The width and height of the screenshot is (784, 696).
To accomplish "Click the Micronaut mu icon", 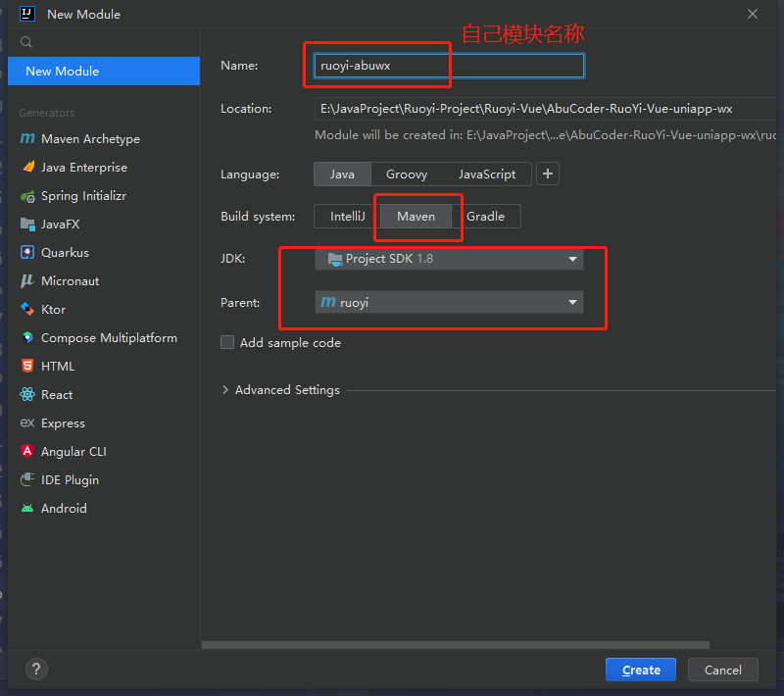I will (x=27, y=281).
